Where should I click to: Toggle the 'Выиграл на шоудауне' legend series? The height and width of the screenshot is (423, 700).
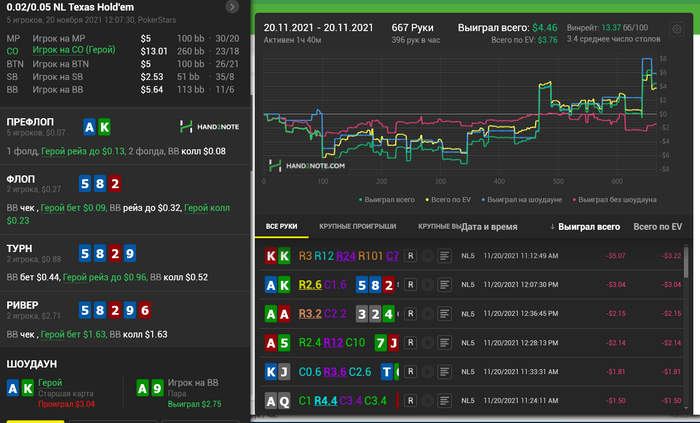(x=521, y=199)
